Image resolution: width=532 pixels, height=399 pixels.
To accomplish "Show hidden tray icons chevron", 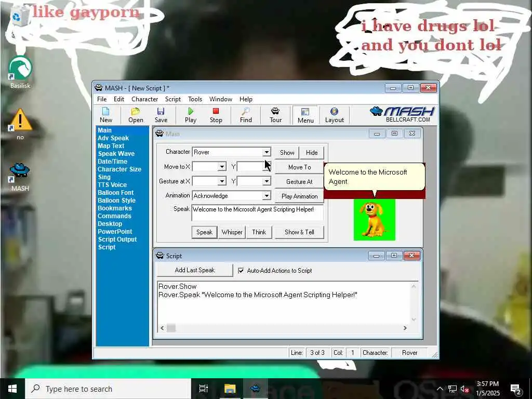I will (x=440, y=389).
